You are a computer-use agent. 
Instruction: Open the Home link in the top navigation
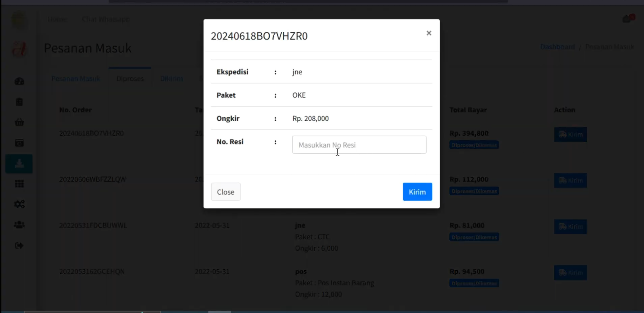click(57, 19)
